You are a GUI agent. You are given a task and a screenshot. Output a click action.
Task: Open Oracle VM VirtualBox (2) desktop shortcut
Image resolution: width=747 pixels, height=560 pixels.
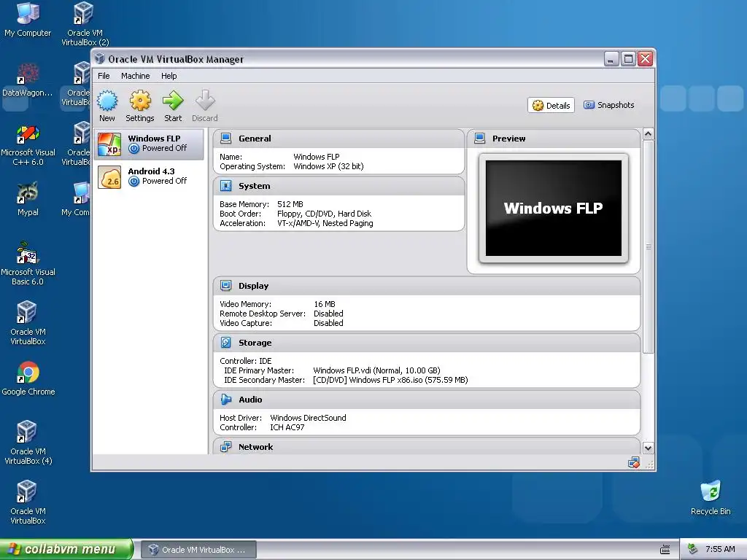[x=85, y=24]
